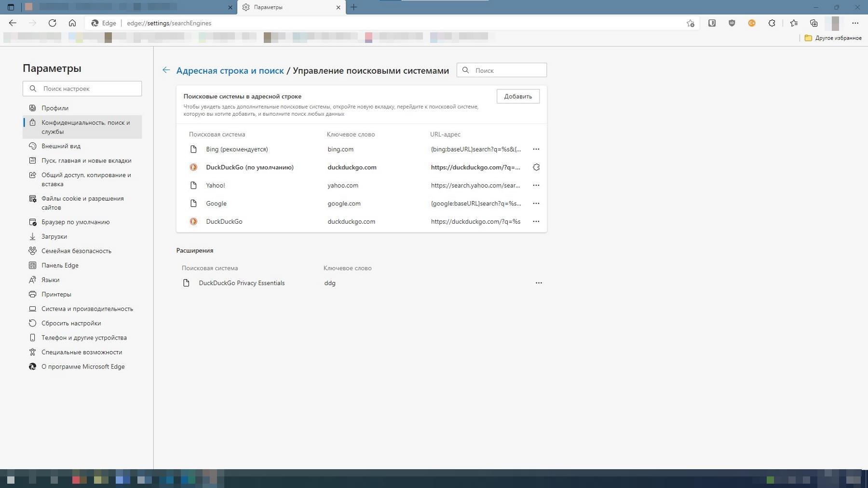Screen dimensions: 868x488
Task: Go back using the browser back arrow
Action: (13, 23)
